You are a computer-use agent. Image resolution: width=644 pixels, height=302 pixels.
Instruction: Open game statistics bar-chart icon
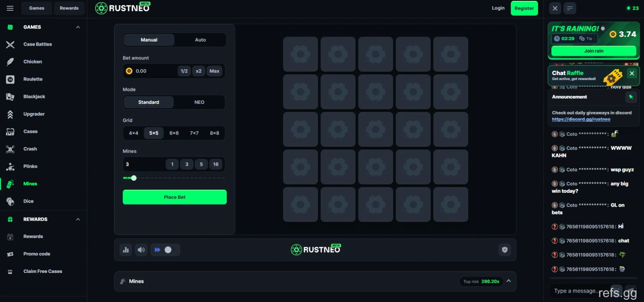pos(126,250)
